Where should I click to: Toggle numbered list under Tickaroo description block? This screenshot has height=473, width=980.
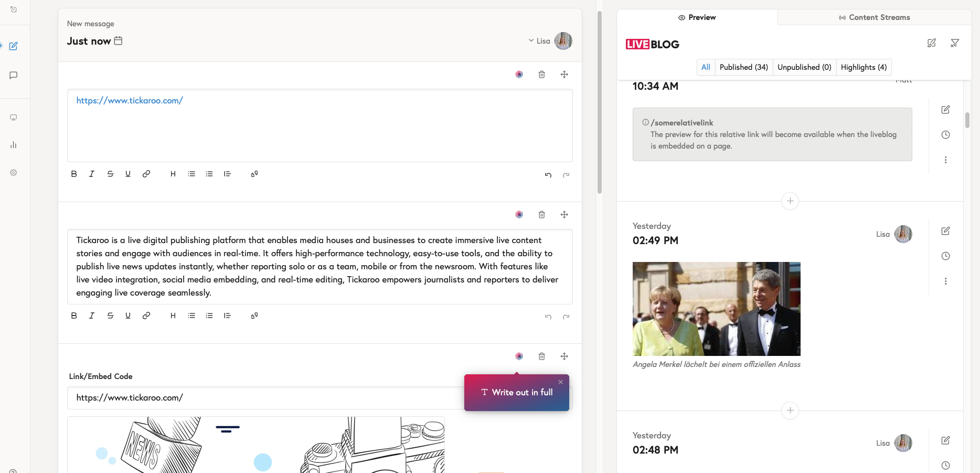point(209,316)
